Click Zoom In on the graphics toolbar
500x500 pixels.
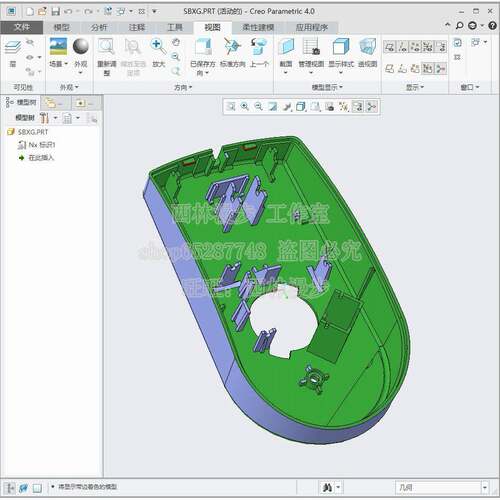point(245,107)
